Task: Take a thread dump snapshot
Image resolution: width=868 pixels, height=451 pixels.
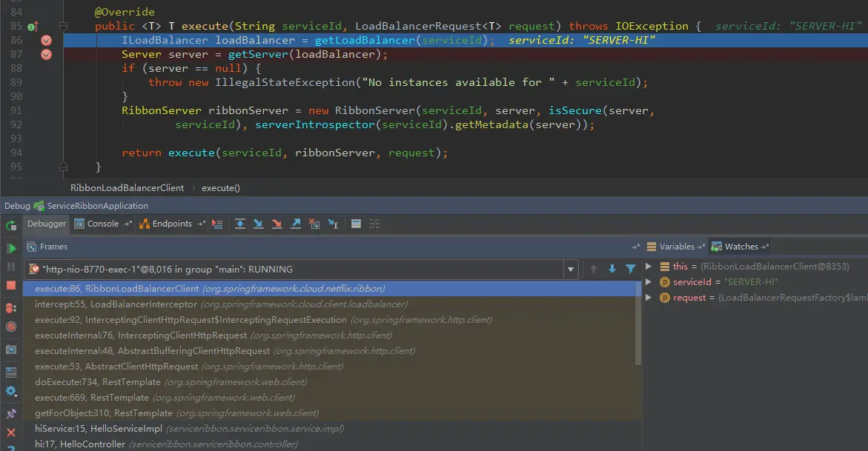Action: 11,350
